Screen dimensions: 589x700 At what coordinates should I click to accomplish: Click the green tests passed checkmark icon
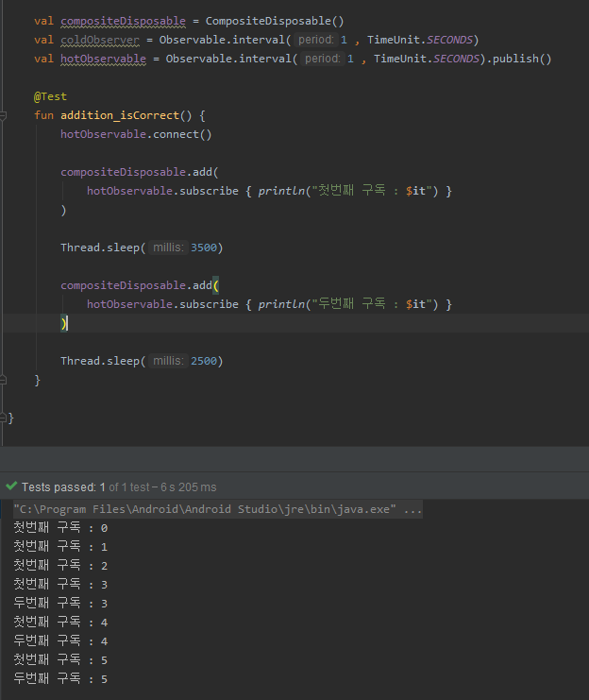(x=11, y=487)
